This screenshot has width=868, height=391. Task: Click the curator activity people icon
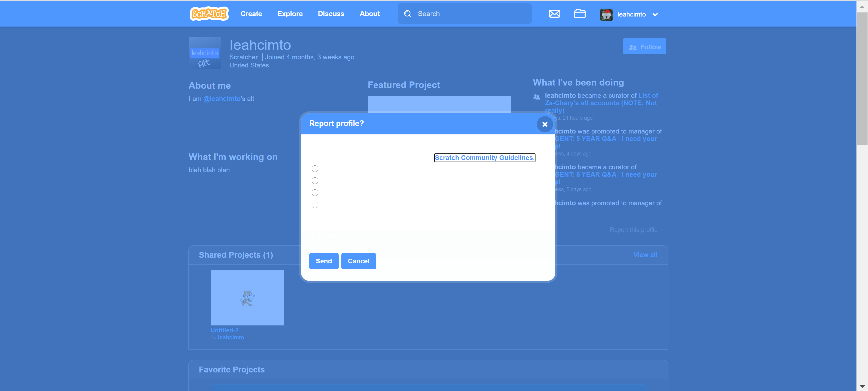(x=536, y=97)
